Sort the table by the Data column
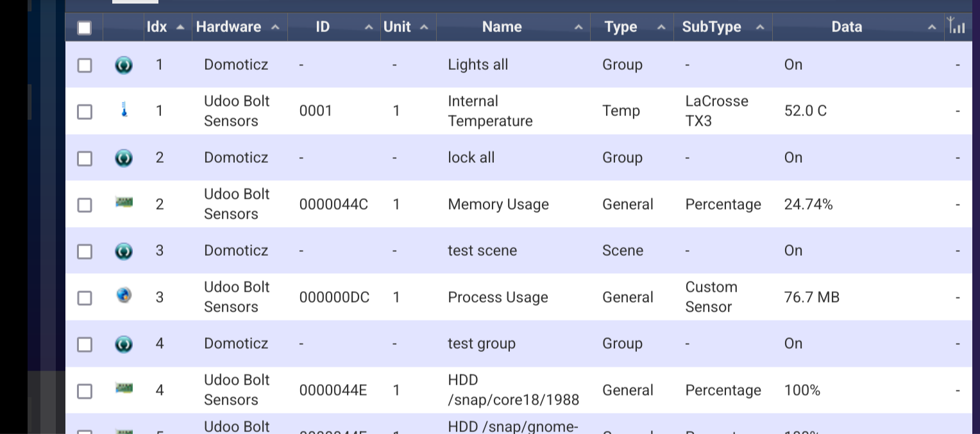This screenshot has width=980, height=434. coord(858,27)
